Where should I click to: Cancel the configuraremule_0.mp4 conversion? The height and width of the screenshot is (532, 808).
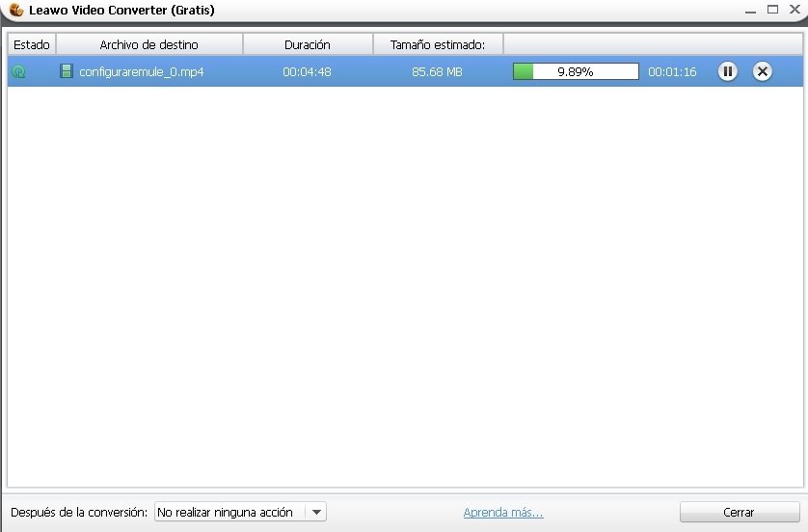[x=762, y=71]
